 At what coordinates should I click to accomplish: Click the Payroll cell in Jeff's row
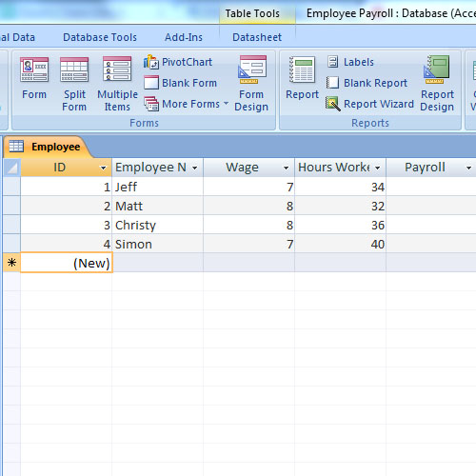[x=431, y=187]
